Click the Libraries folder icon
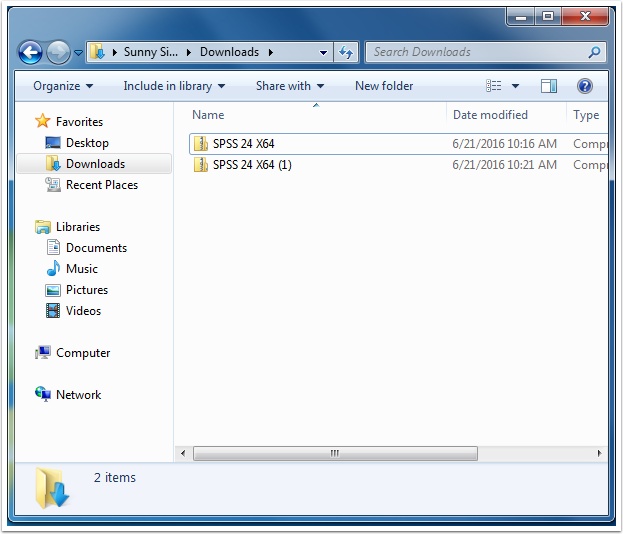This screenshot has width=623, height=534. point(43,226)
